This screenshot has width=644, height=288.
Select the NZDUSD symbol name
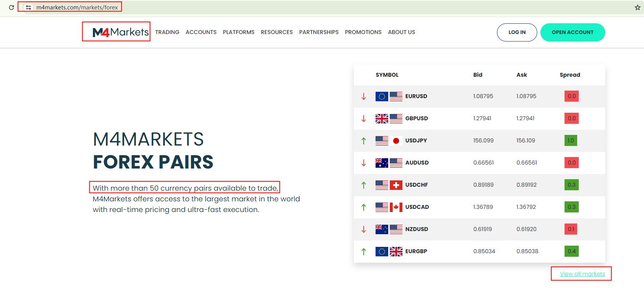click(x=417, y=229)
